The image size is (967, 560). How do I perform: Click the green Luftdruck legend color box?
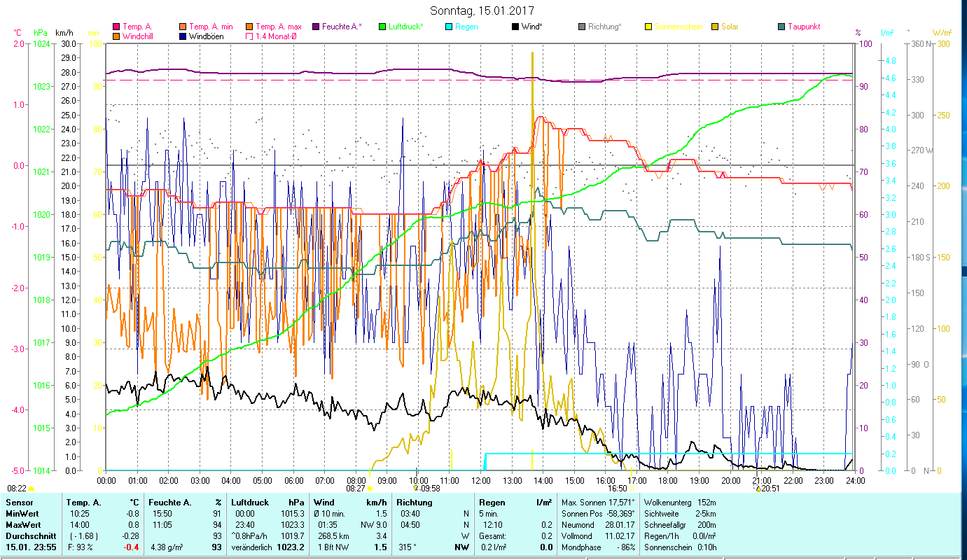(x=382, y=27)
